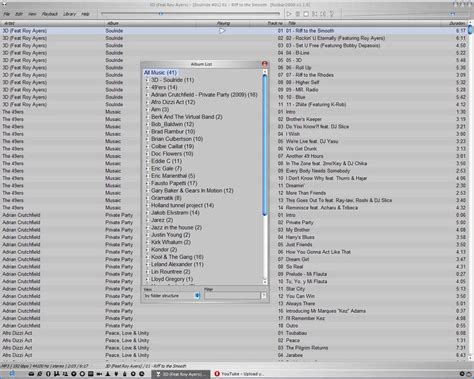The image size is (474, 379).
Task: Expand the 'Afro Dizzi Act (12)' node
Action: 147,102
